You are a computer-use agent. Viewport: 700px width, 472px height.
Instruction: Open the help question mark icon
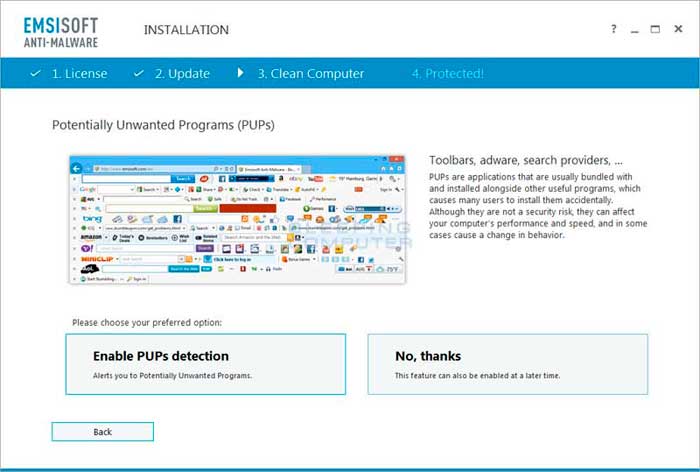tap(614, 29)
